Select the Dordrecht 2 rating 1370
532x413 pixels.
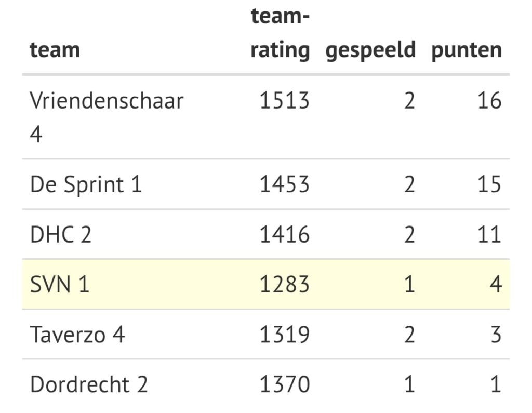pyautogui.click(x=284, y=384)
